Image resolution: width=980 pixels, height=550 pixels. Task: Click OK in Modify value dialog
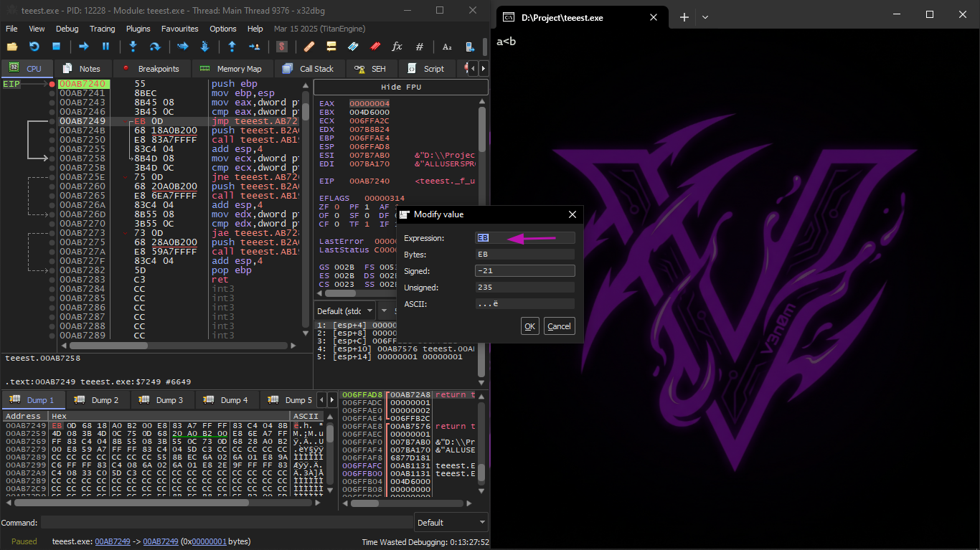pos(529,326)
